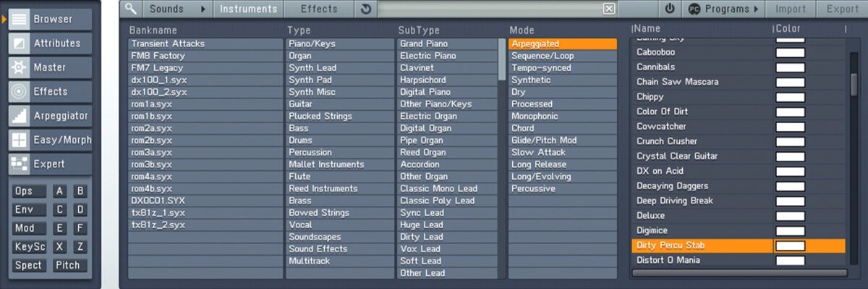Switch to the Instruments tab

(248, 9)
